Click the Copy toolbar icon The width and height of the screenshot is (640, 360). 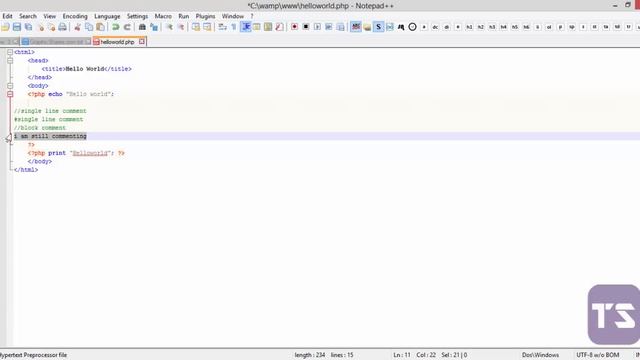point(89,27)
